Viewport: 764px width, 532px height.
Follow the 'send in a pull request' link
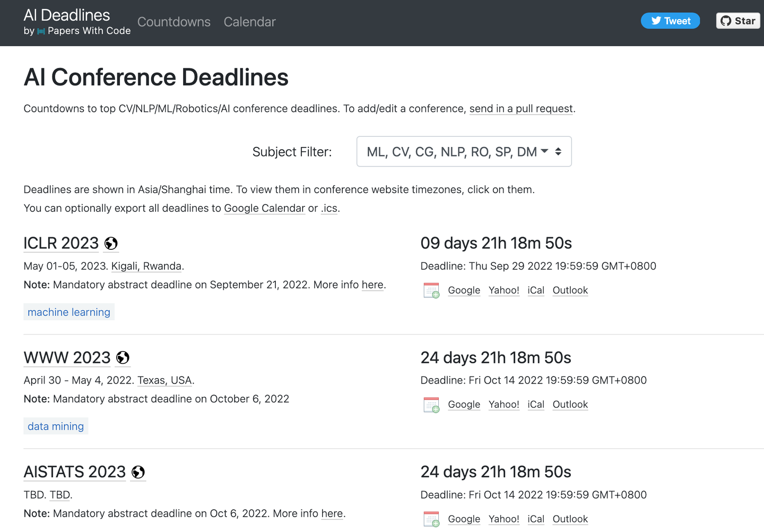(521, 109)
